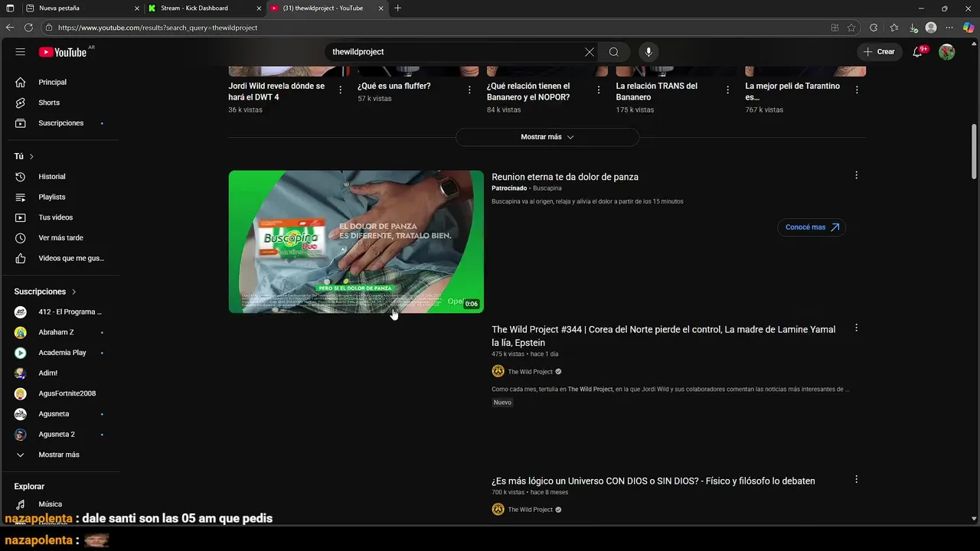Image resolution: width=980 pixels, height=551 pixels.
Task: Open options menu for Buscapina ad
Action: 856,175
